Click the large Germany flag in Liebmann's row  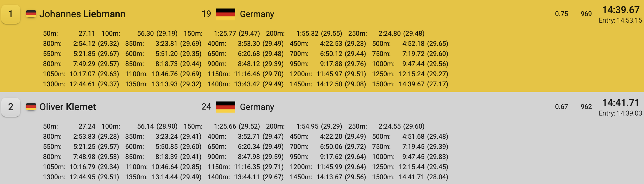click(225, 14)
